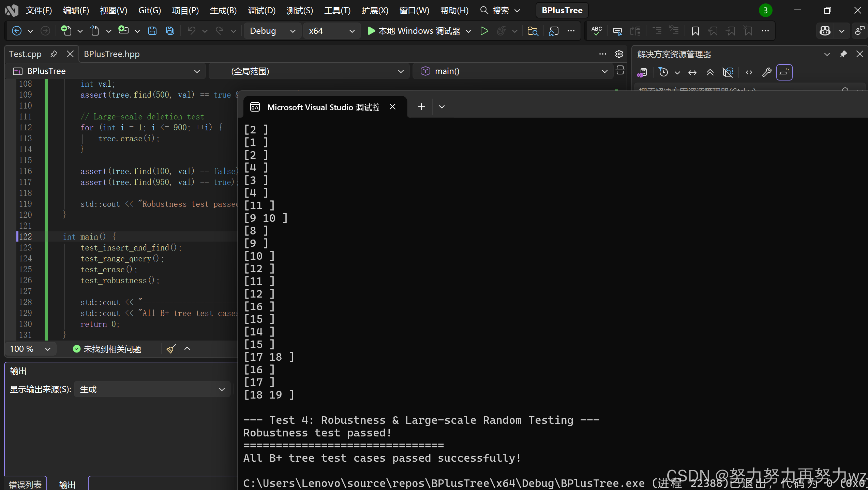Open the Debug configuration dropdown

tap(272, 31)
